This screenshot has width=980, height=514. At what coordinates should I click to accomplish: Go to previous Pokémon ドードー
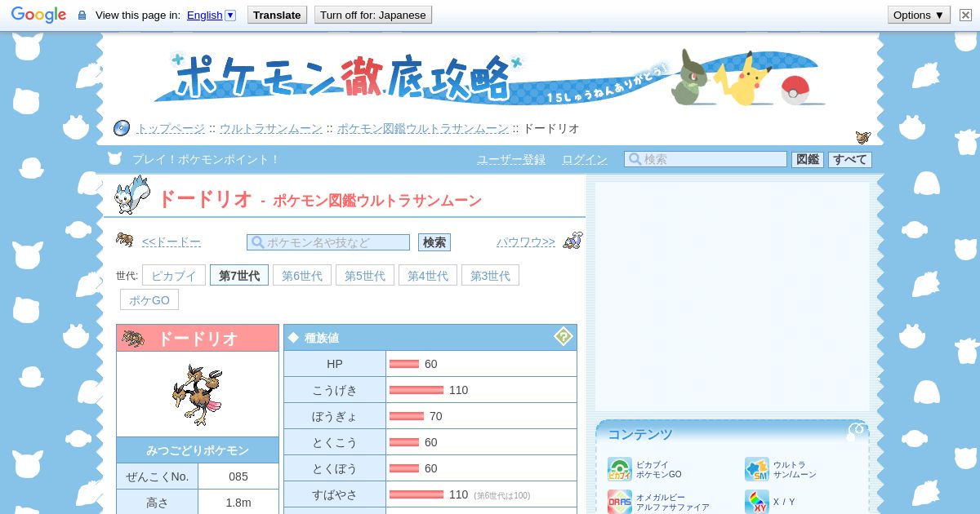[x=171, y=241]
